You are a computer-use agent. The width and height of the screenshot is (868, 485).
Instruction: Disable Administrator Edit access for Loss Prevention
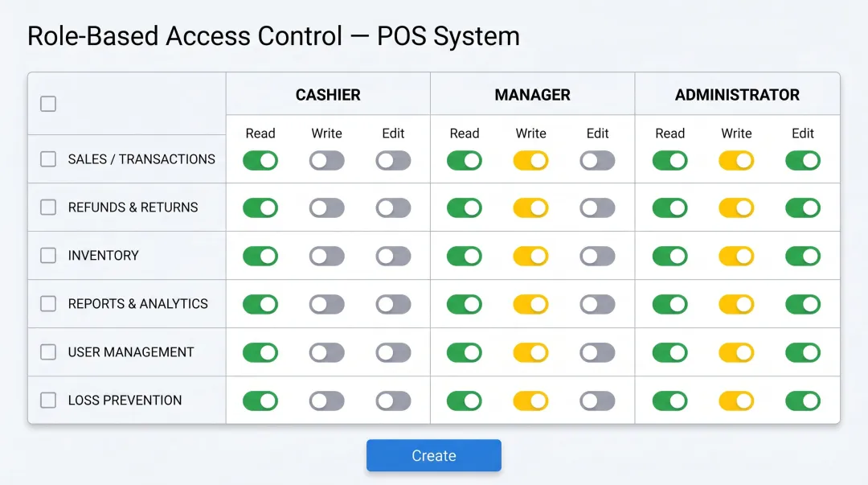(803, 400)
